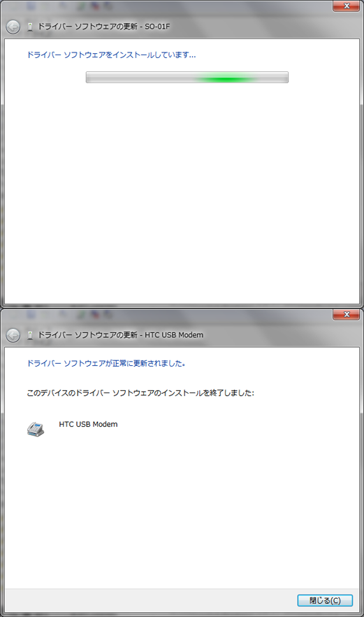Click the device icon beside SO-01F title
Image resolution: width=364 pixels, height=617 pixels.
[x=30, y=27]
